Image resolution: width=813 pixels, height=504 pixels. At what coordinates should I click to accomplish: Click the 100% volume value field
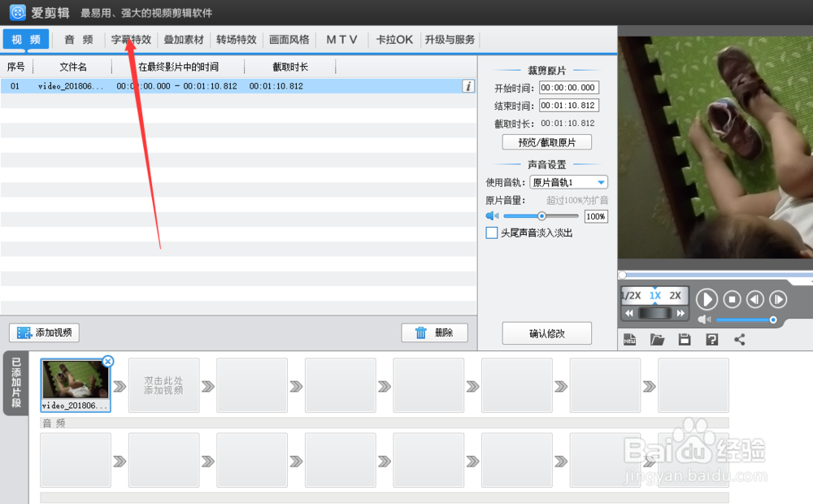point(596,216)
